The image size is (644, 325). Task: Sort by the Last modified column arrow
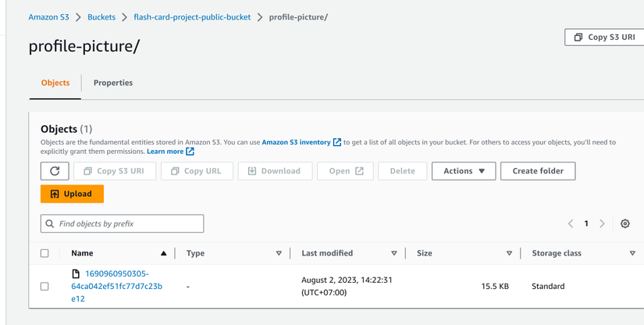point(394,253)
